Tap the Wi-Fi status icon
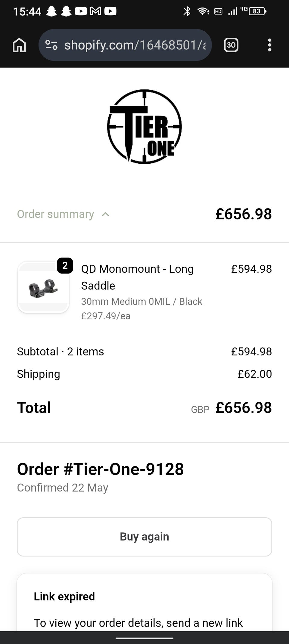 click(x=204, y=11)
